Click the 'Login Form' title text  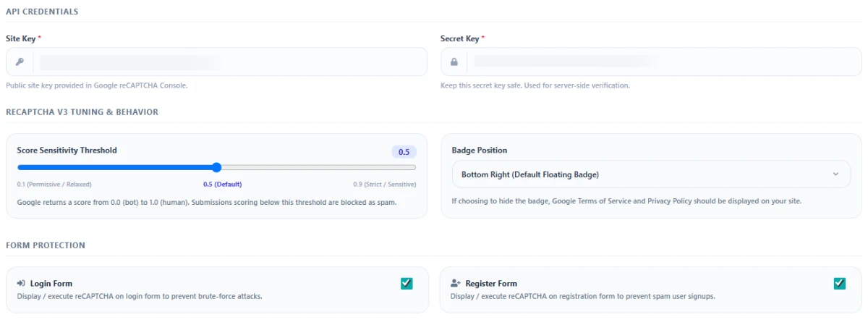tap(51, 284)
